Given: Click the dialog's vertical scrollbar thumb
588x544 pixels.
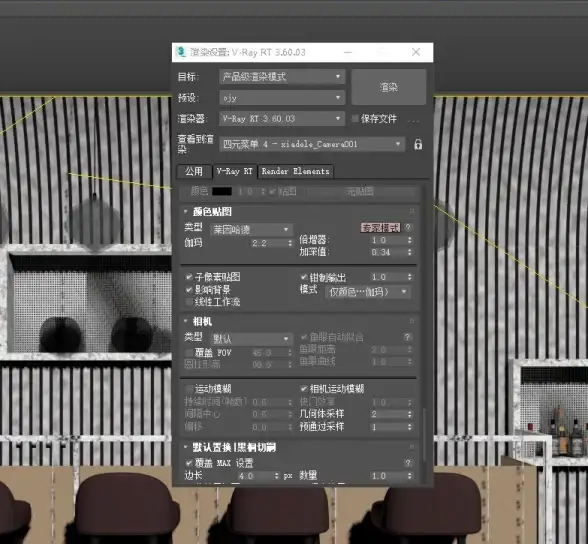Looking at the screenshot, I should click(x=424, y=435).
